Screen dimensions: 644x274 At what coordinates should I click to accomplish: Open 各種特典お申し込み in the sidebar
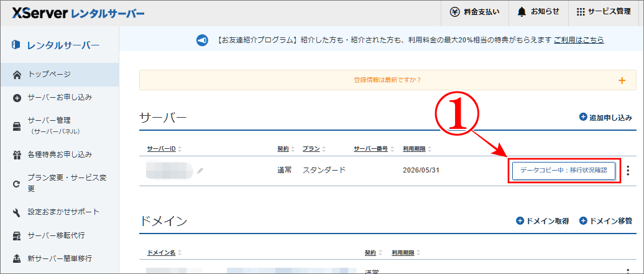(x=60, y=154)
